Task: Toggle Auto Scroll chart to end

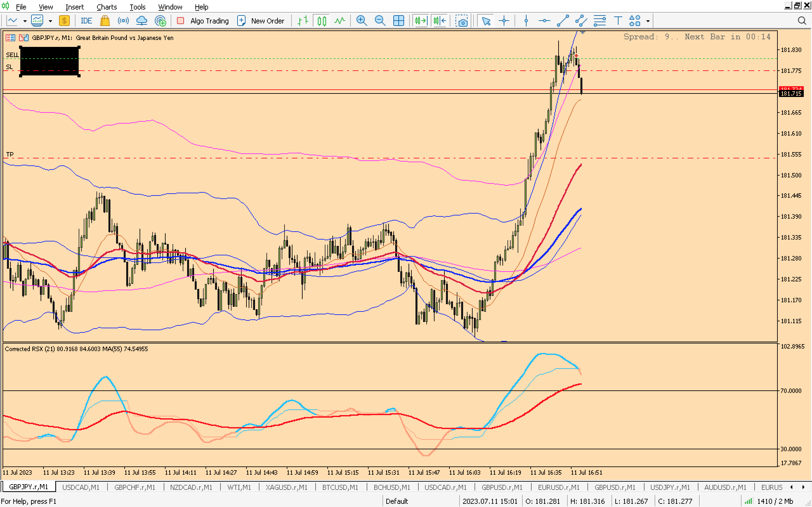Action: tap(420, 21)
